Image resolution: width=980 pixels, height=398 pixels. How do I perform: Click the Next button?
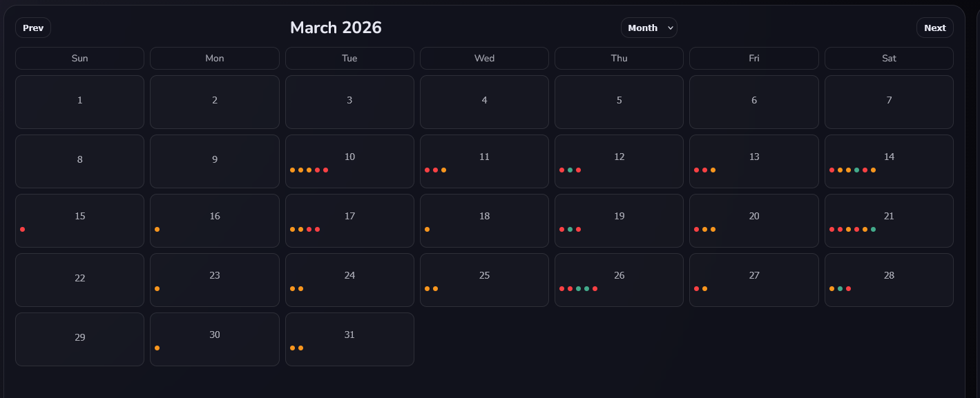[x=934, y=28]
